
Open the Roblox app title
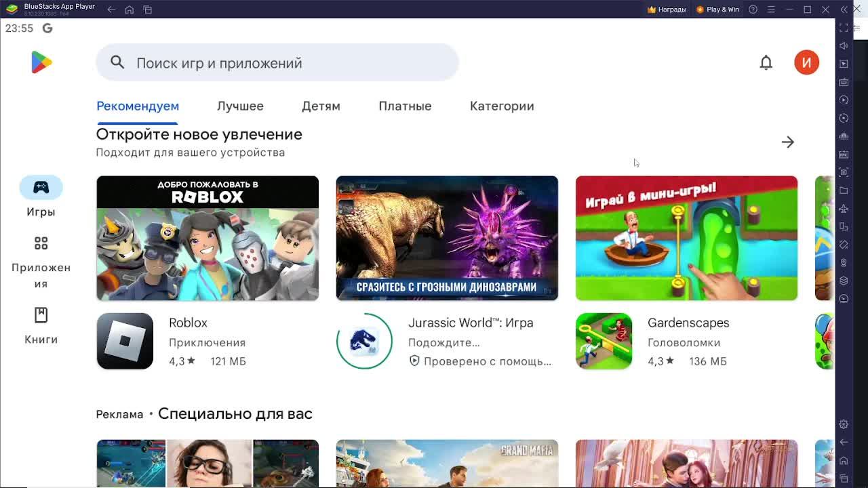[x=188, y=323]
